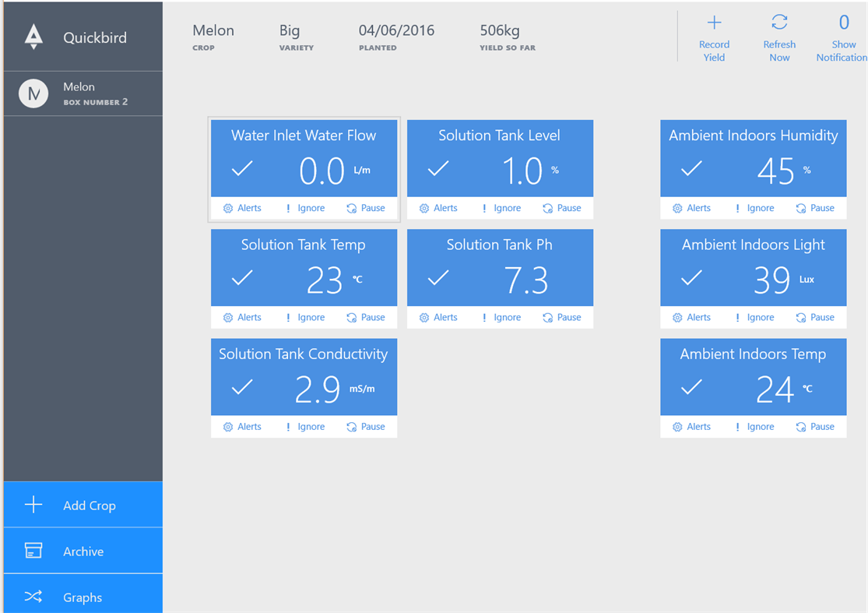Click the Add Crop plus icon
Image resolution: width=868 pixels, height=613 pixels.
pos(33,505)
